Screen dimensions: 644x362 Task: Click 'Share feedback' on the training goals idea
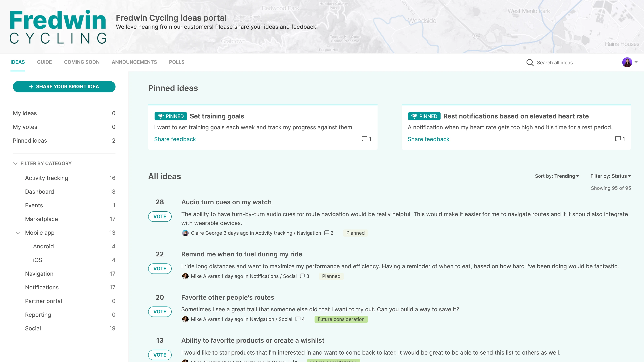click(x=175, y=139)
